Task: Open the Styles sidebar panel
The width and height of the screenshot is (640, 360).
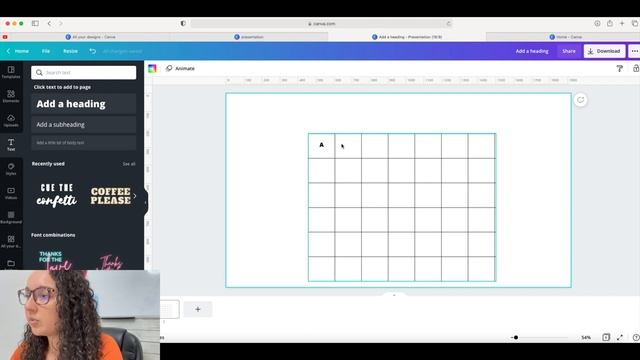Action: [x=11, y=169]
